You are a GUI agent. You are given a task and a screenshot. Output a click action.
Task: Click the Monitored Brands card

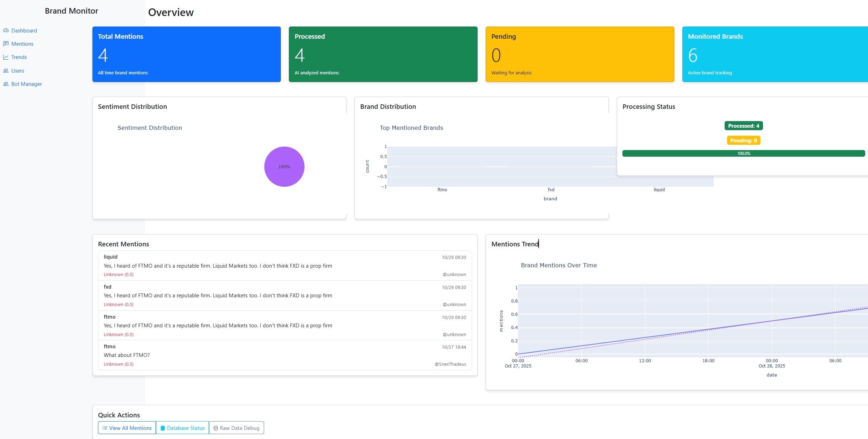pyautogui.click(x=774, y=54)
